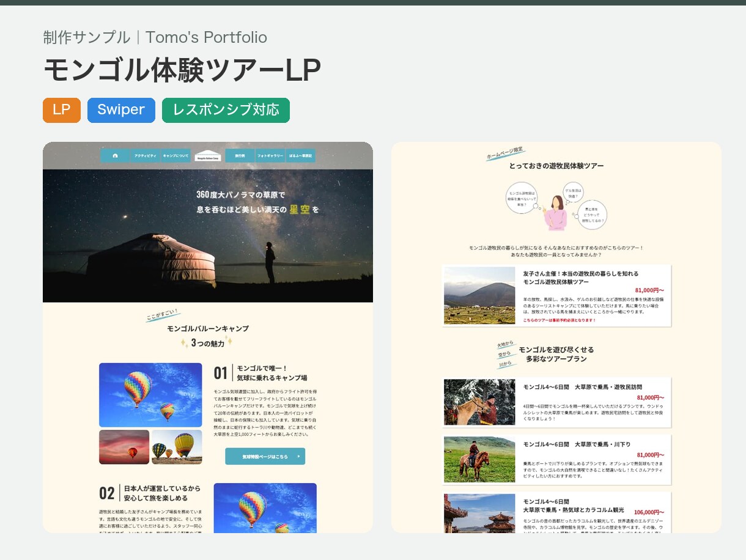
Task: Open the green grassland horse rider photo
Action: 480,459
